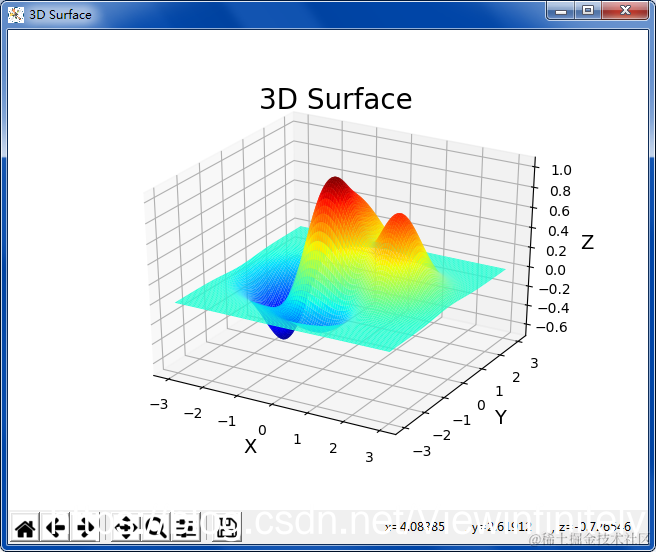Click the −0.2 tick on Z axis
656x552 pixels.
point(554,289)
